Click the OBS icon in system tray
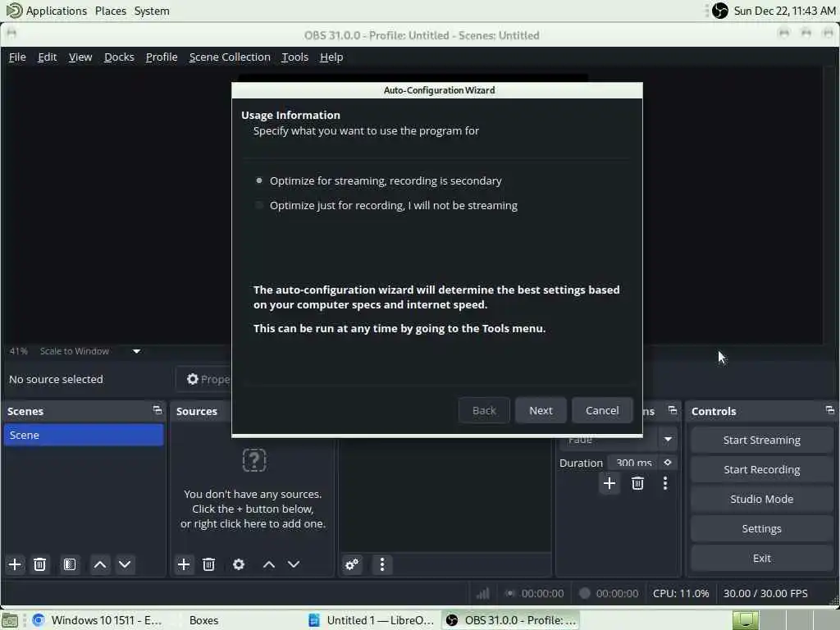The height and width of the screenshot is (630, 840). pos(720,11)
